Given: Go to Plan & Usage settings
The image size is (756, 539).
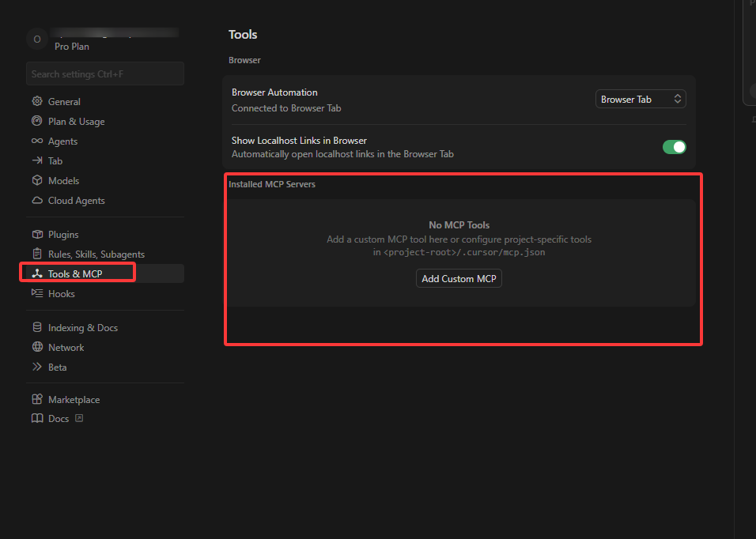Looking at the screenshot, I should point(105,122).
